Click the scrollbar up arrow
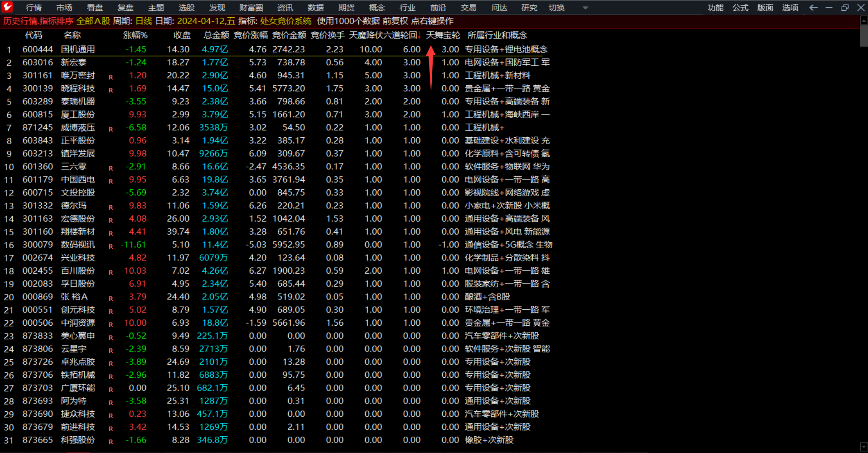The height and width of the screenshot is (453, 868). click(x=863, y=20)
